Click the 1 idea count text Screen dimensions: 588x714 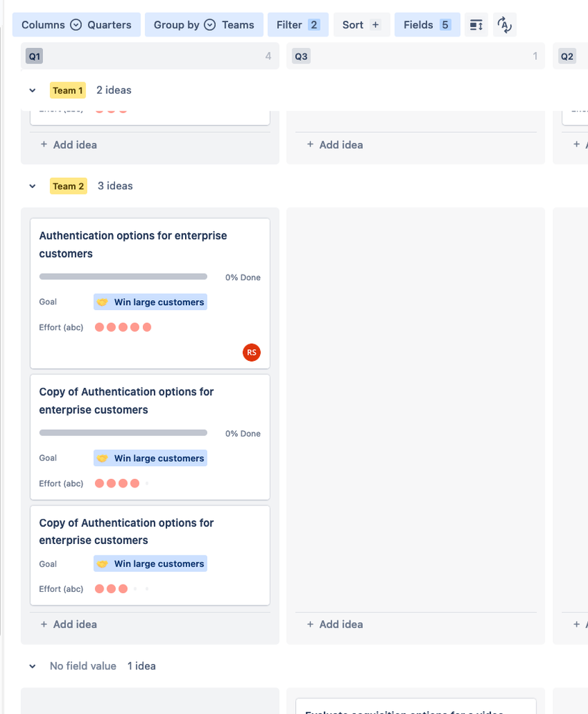pos(141,665)
